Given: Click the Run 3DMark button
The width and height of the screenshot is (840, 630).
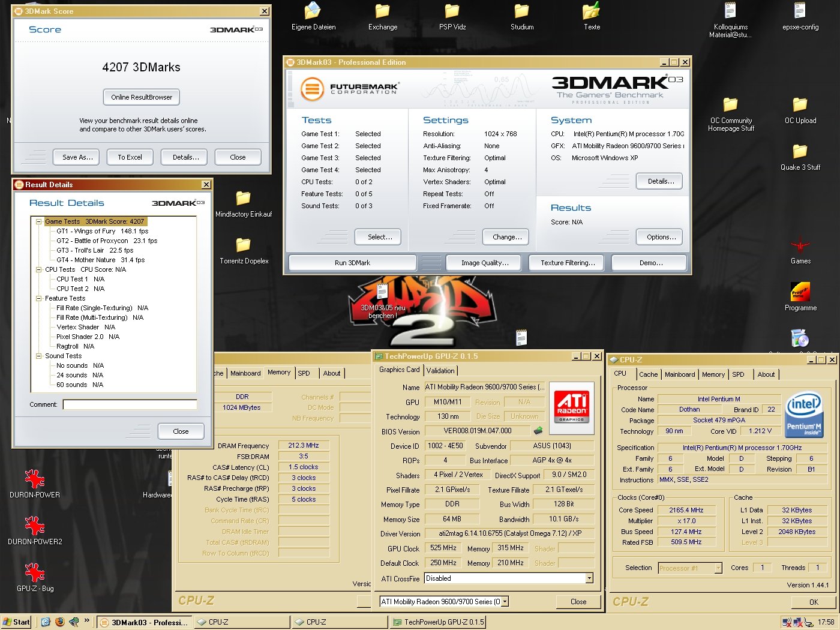Looking at the screenshot, I should [x=352, y=263].
